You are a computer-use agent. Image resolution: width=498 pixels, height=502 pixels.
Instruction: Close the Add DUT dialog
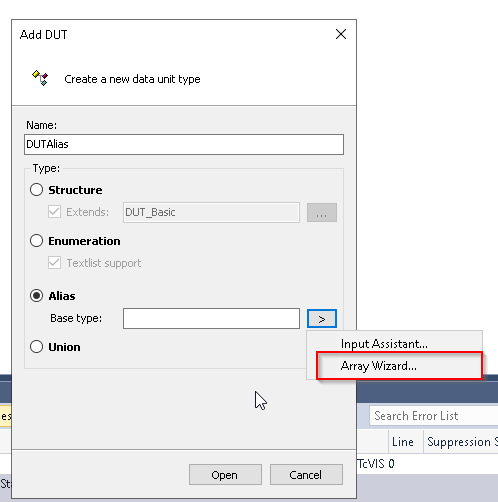[x=341, y=34]
